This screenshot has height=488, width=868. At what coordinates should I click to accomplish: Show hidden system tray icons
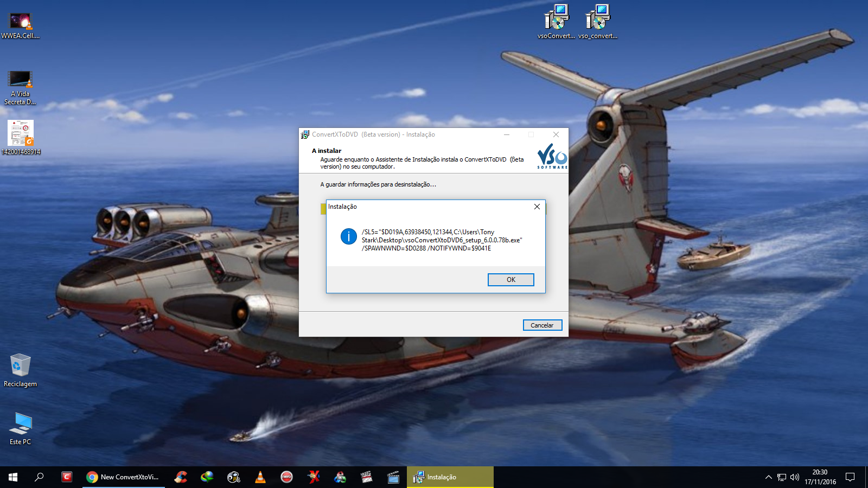pyautogui.click(x=768, y=477)
